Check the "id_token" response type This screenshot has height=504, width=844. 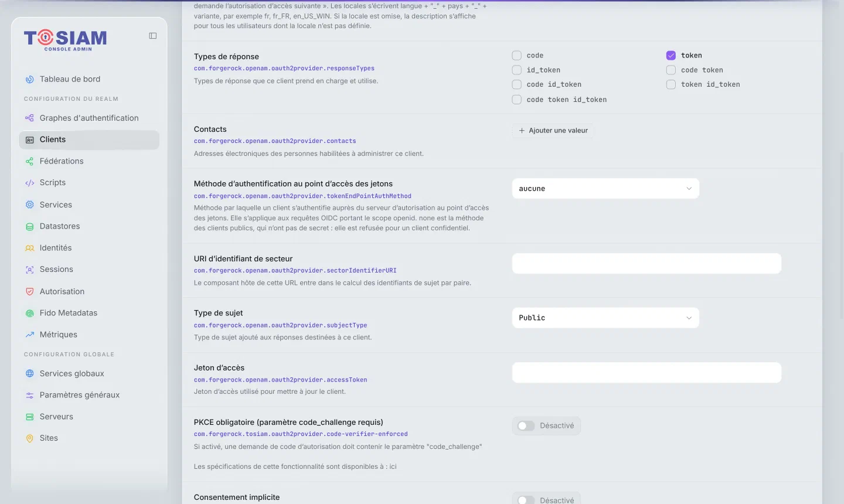click(517, 70)
